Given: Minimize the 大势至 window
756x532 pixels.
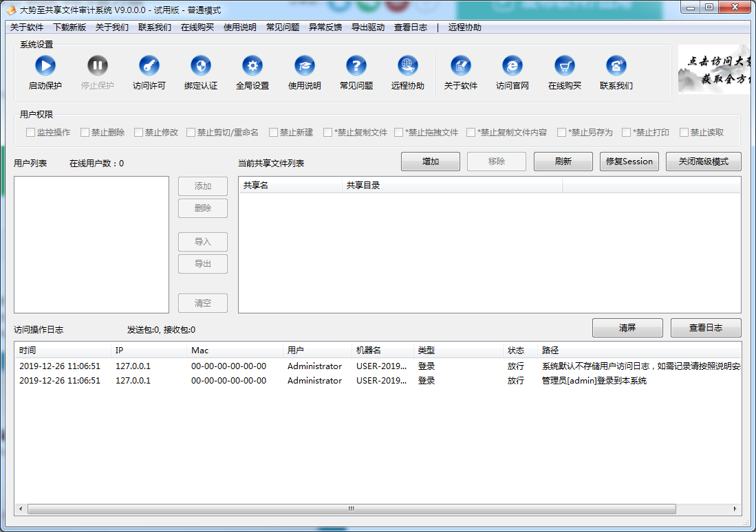Looking at the screenshot, I should click(x=691, y=8).
